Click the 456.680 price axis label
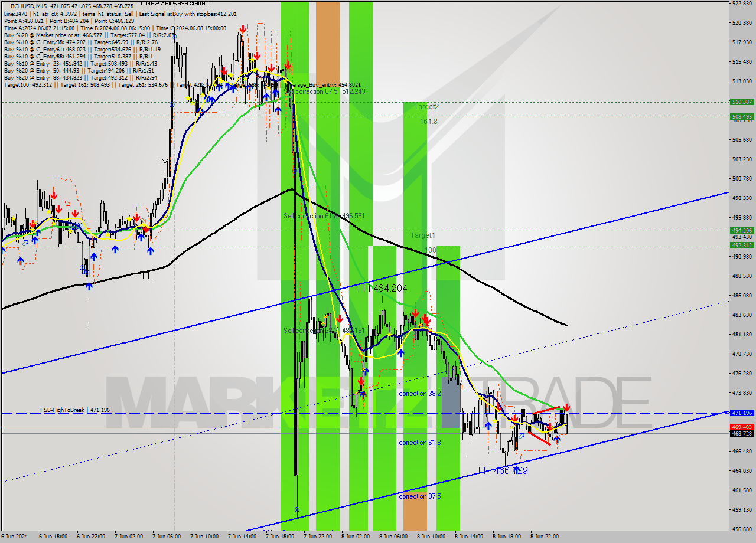 742,529
